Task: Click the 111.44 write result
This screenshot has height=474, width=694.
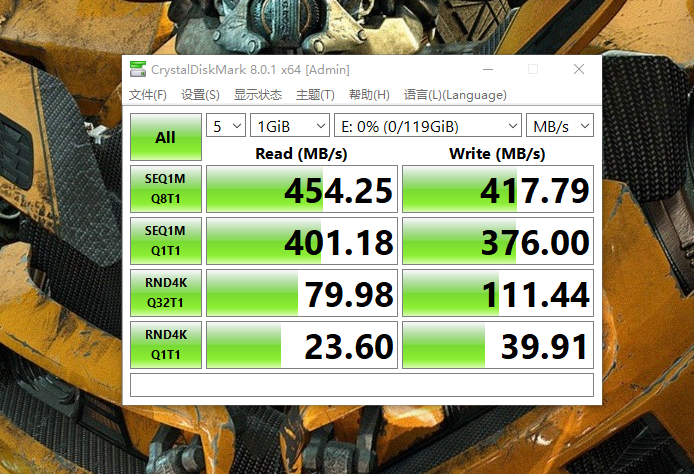Action: (x=498, y=293)
